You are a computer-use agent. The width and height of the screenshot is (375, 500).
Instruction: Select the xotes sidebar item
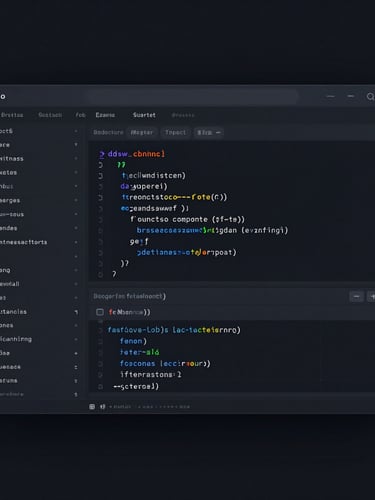tap(8, 173)
